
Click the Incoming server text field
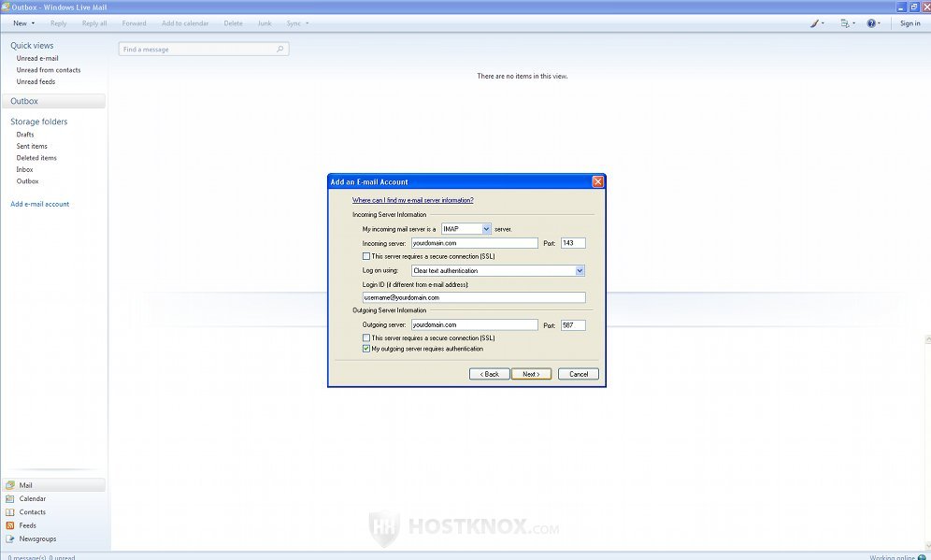pyautogui.click(x=475, y=243)
